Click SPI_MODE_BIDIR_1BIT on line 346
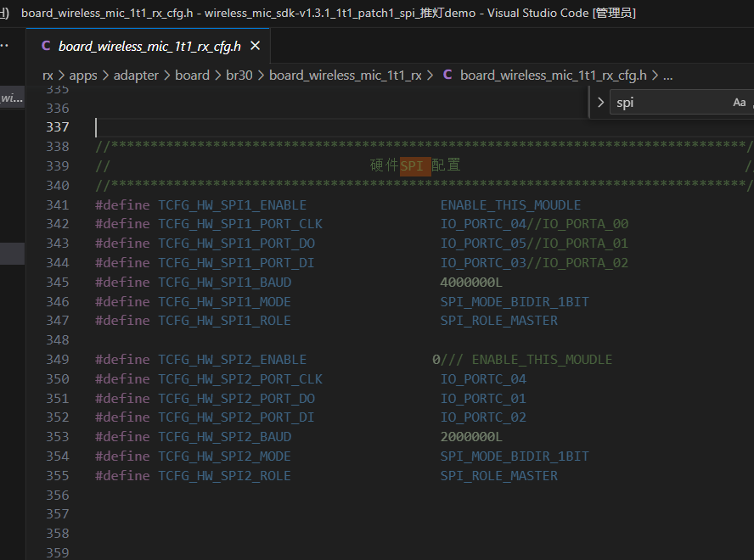 (515, 302)
